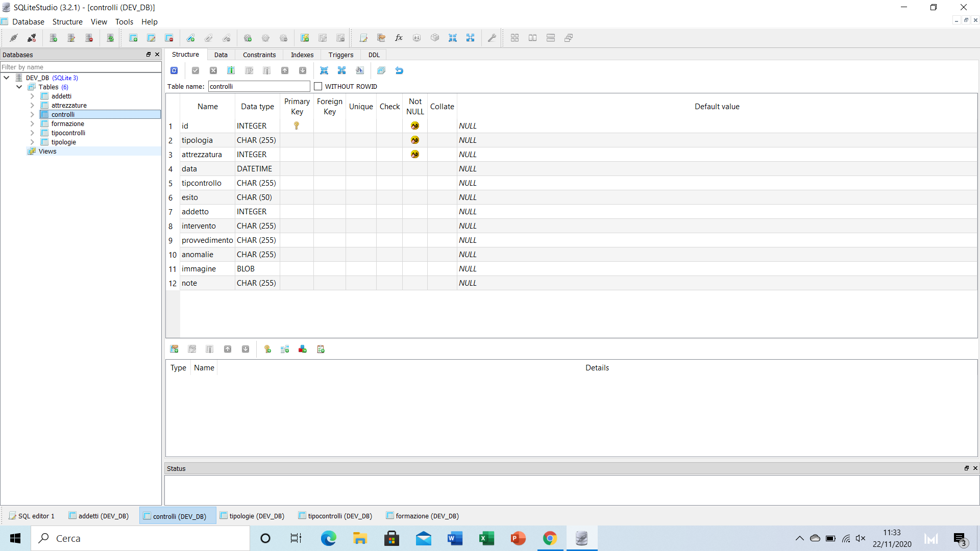Image resolution: width=980 pixels, height=551 pixels.
Task: Click the Filter by name field
Action: pos(81,67)
